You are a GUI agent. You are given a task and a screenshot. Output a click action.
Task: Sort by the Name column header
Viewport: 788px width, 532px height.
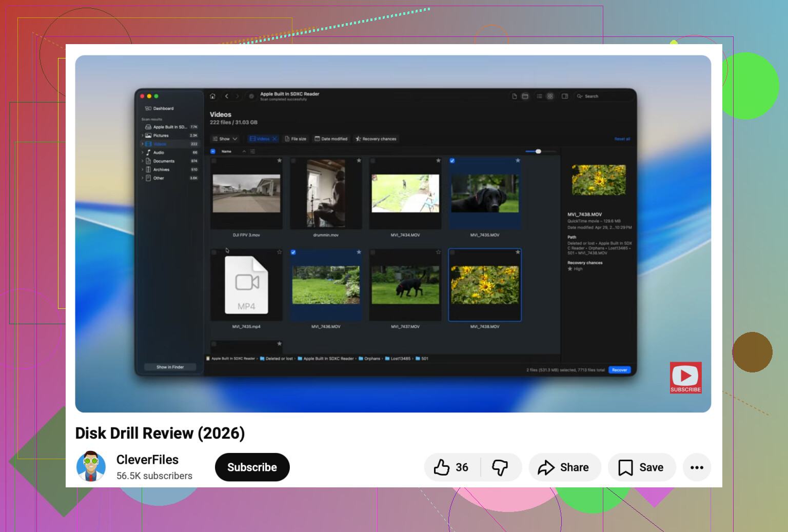coord(226,151)
